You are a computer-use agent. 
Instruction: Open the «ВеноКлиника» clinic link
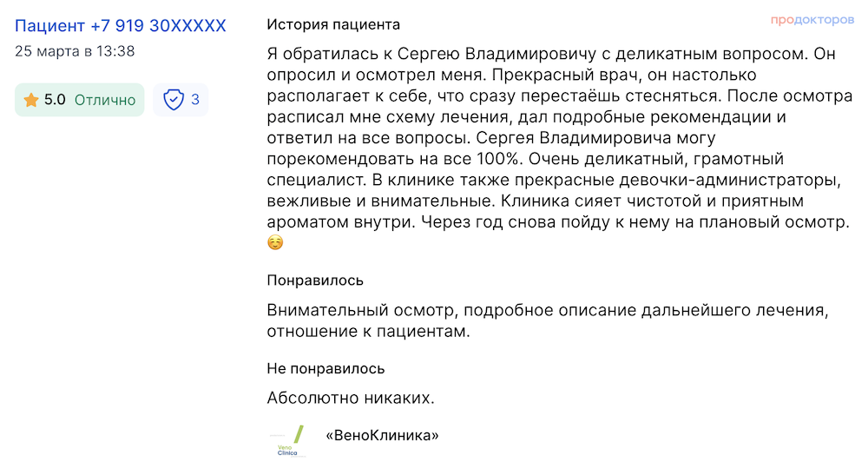pos(382,435)
